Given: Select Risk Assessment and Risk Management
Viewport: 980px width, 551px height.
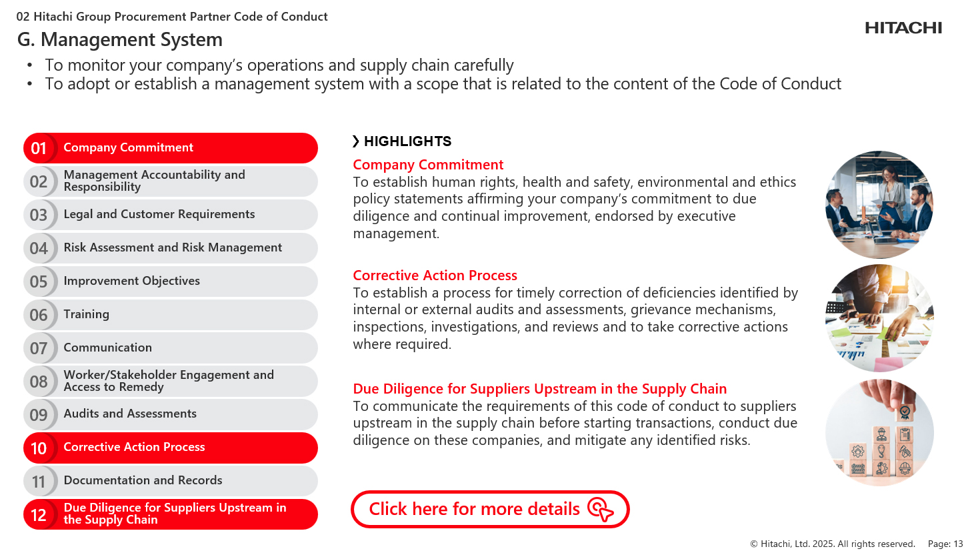Looking at the screenshot, I should pyautogui.click(x=171, y=248).
